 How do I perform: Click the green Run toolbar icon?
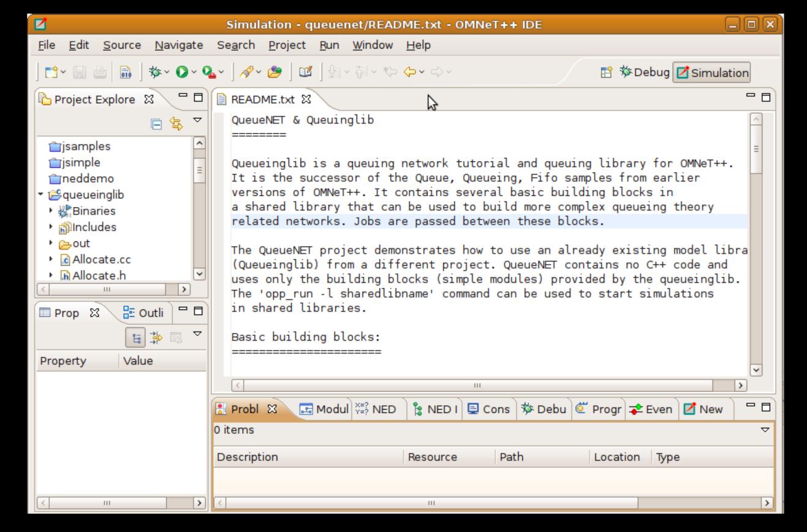pos(183,73)
